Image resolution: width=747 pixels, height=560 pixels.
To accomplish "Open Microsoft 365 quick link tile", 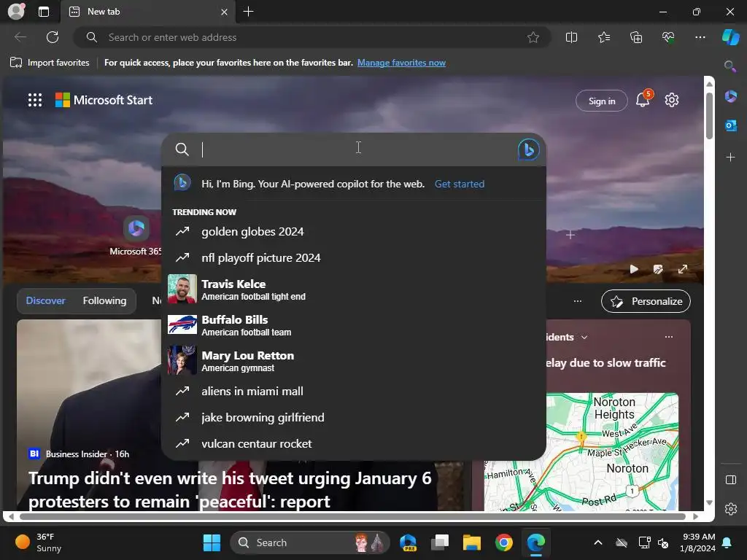I will [x=136, y=236].
